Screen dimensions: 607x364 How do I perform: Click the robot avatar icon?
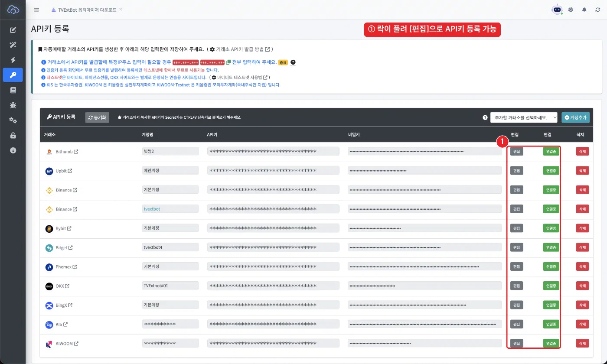[x=557, y=10]
